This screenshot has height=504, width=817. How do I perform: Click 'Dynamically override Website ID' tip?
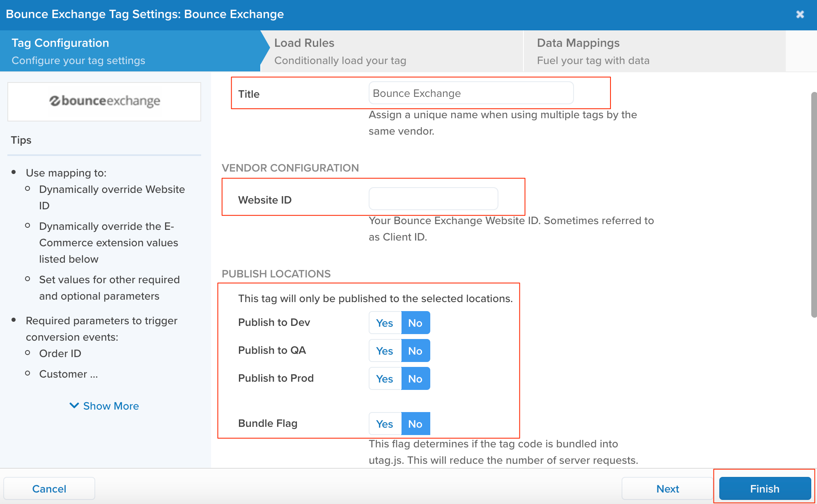112,197
